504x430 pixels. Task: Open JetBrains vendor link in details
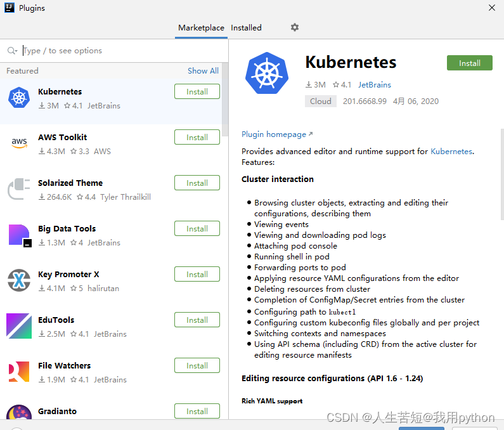point(375,85)
